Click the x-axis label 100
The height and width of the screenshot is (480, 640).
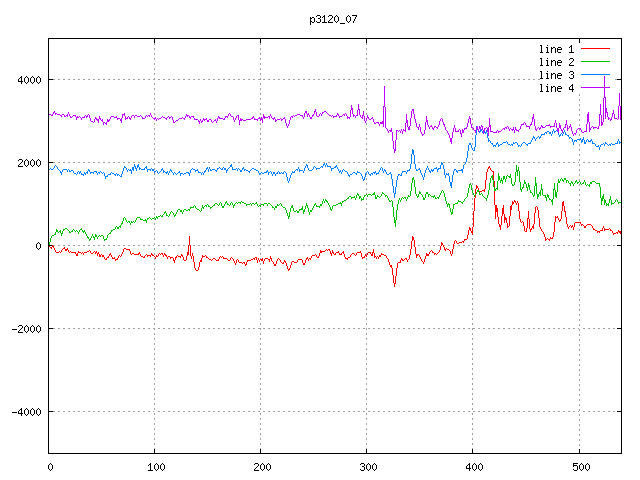pos(156,467)
